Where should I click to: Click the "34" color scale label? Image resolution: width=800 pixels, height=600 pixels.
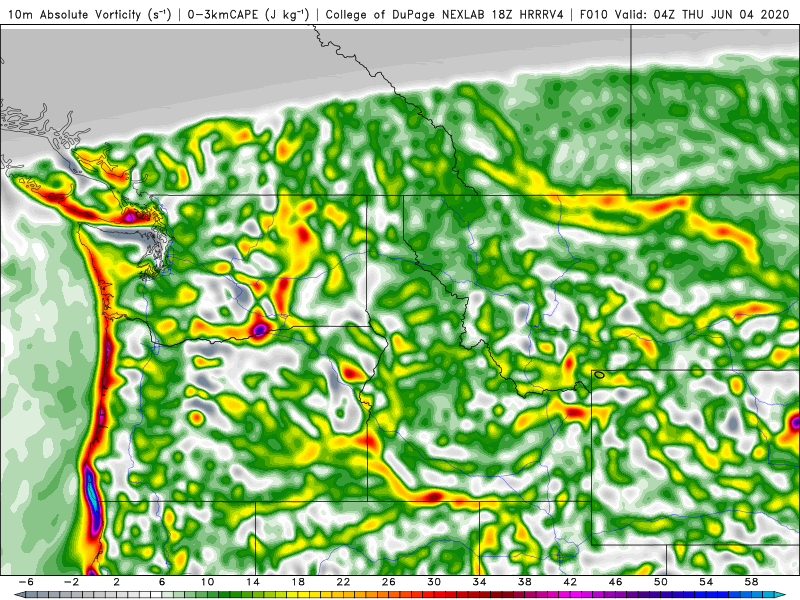[x=479, y=582]
